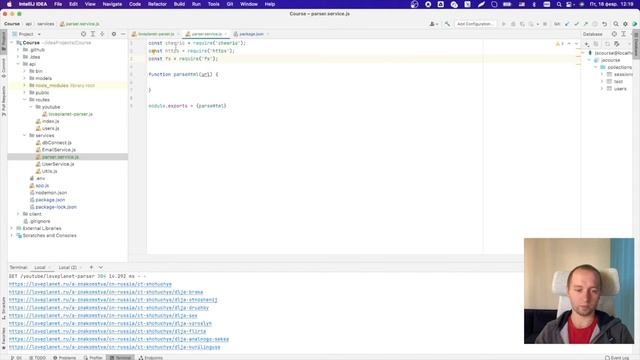Expand the node_modules folder
The image size is (640, 360).
point(24,85)
